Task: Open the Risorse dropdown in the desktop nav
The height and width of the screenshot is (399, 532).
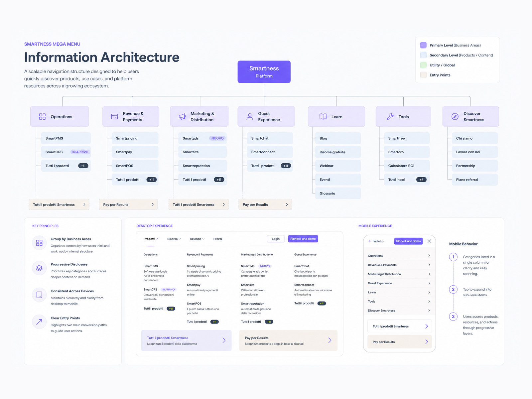Action: (174, 239)
